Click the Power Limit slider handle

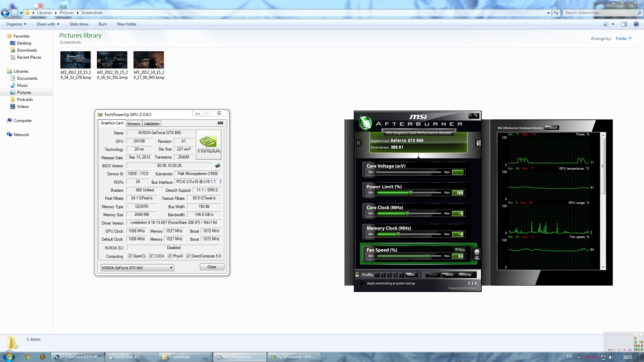(x=411, y=193)
